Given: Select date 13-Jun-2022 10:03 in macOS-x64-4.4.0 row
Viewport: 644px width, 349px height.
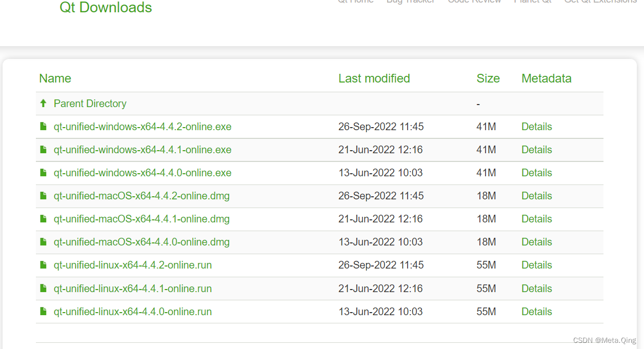Looking at the screenshot, I should pos(380,242).
